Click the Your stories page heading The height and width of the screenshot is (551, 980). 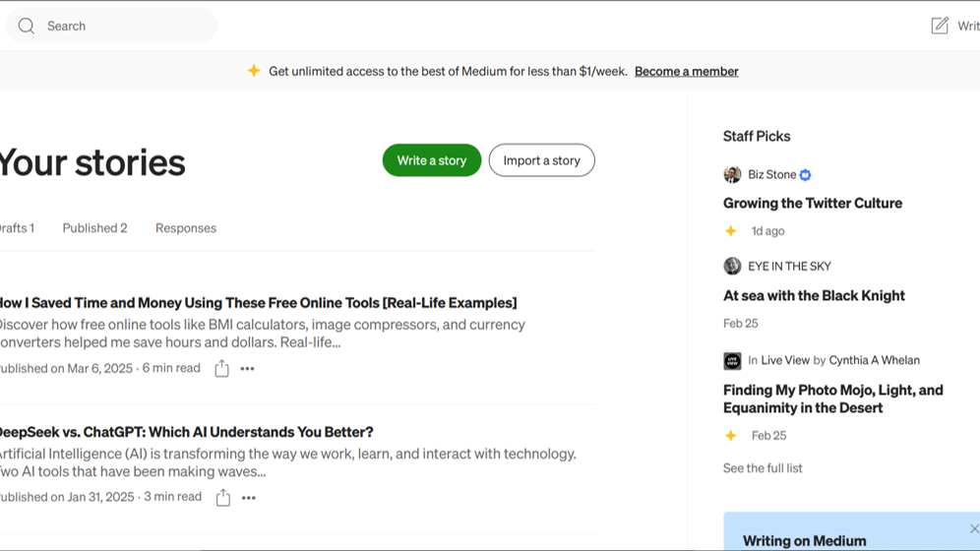pos(92,162)
